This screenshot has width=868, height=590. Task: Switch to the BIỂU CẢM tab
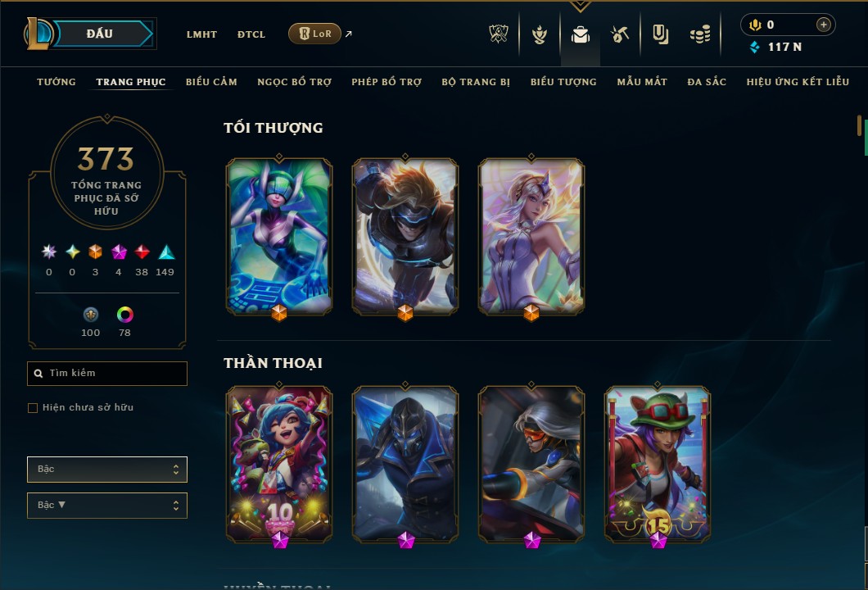[x=211, y=82]
